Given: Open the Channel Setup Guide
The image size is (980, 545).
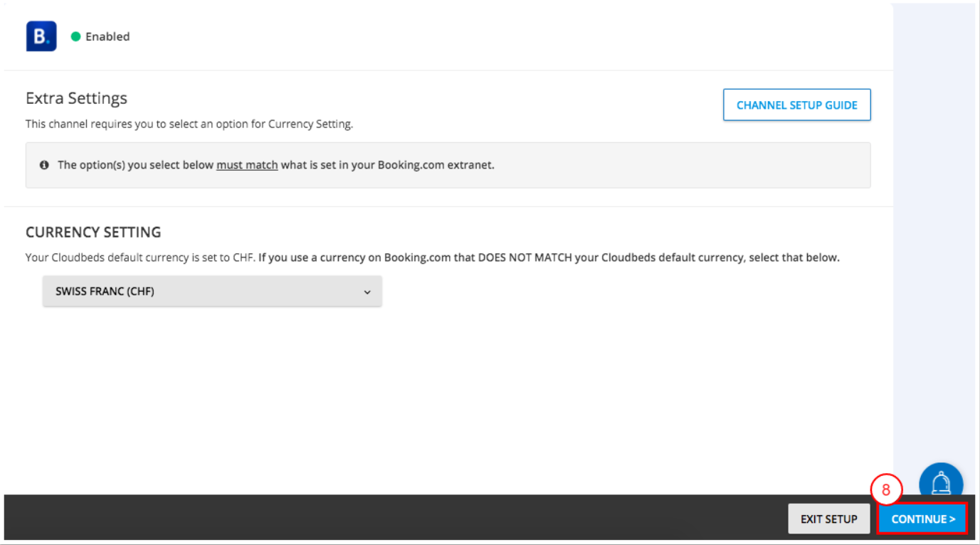Looking at the screenshot, I should tap(796, 105).
